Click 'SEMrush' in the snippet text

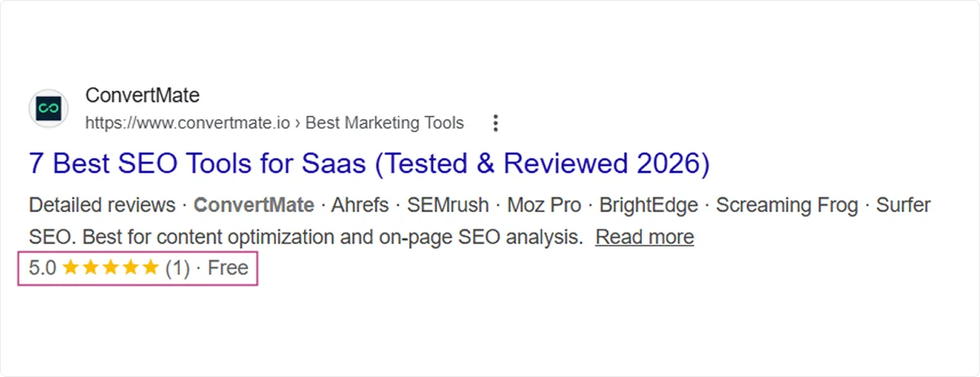click(448, 205)
